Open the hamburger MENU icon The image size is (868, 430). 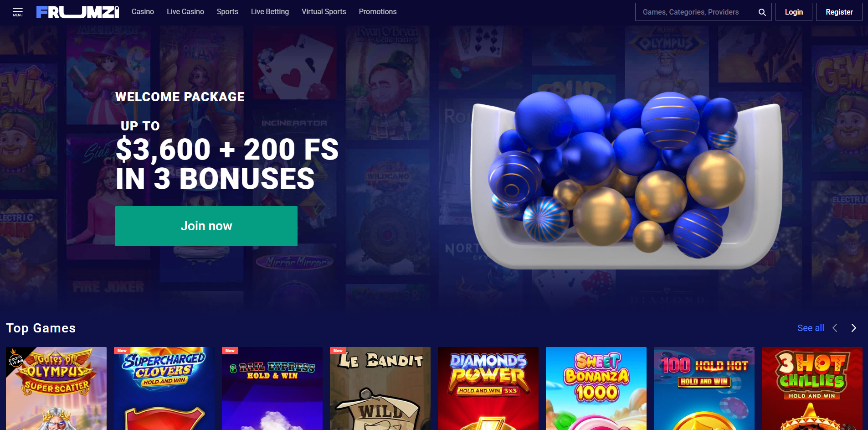[18, 12]
